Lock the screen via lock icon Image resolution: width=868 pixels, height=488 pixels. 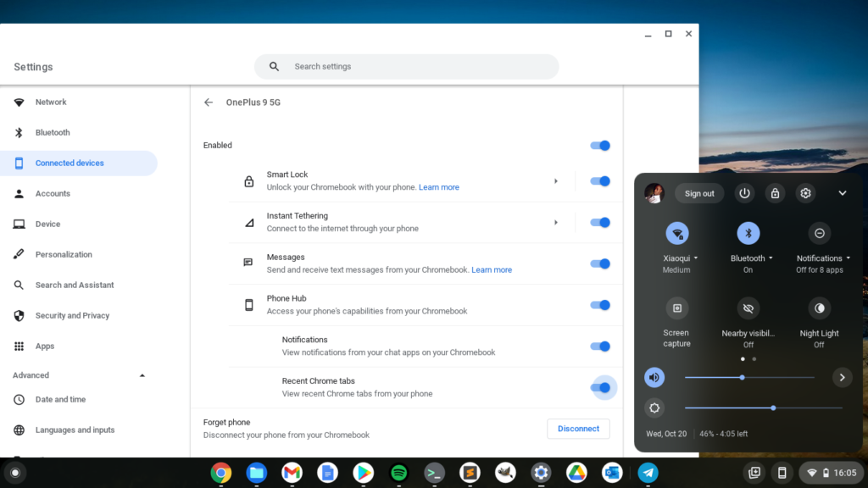pos(775,193)
